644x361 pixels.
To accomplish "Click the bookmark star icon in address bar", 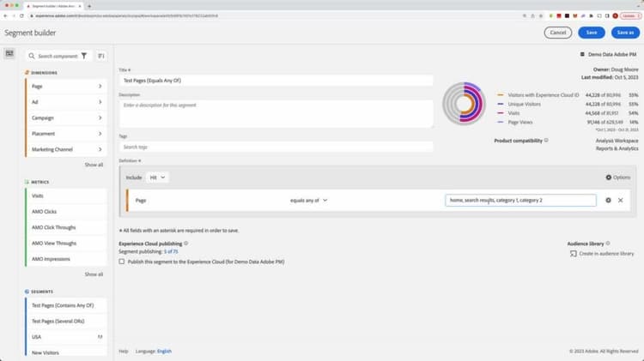I will pos(541,15).
